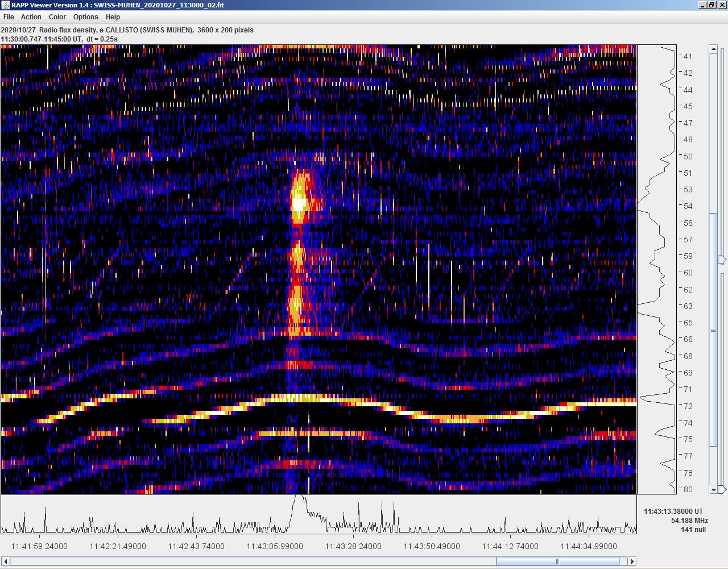Click the frequency profile plot beside the spectrogram
Image resolution: width=728 pixels, height=569 pixels.
tap(657, 269)
